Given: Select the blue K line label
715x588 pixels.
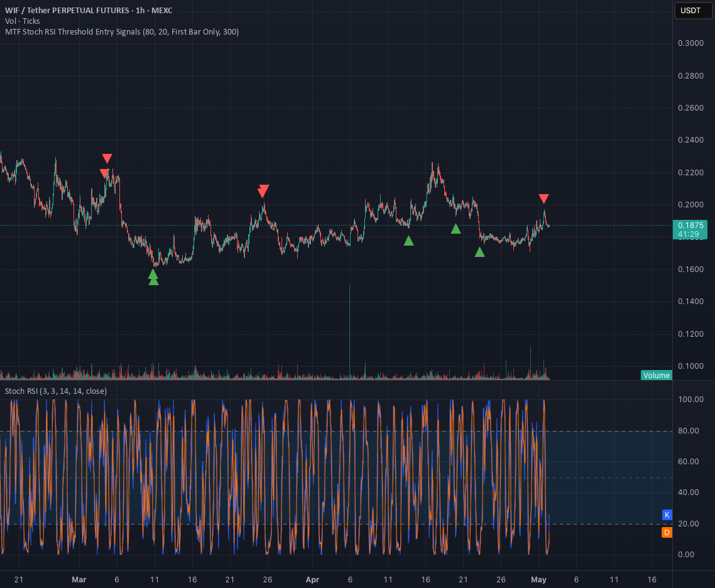Looking at the screenshot, I should 667,514.
